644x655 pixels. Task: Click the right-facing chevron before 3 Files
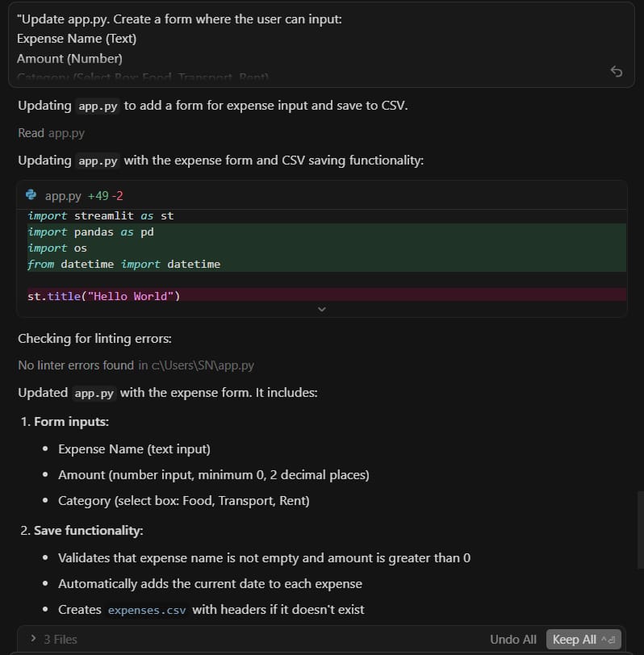point(32,639)
